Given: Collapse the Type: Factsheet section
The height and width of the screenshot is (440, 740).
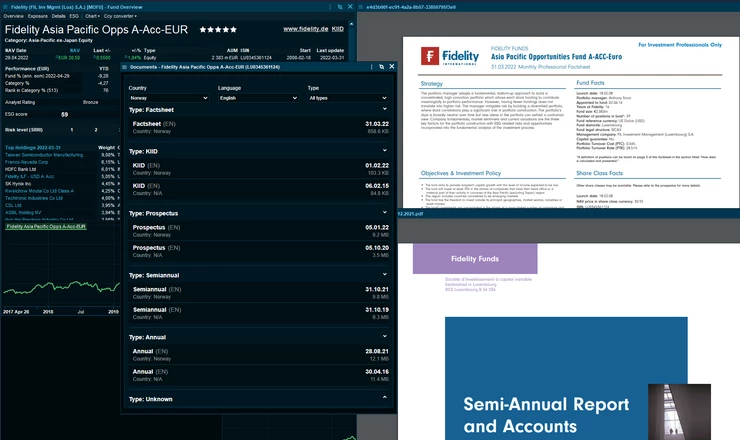Looking at the screenshot, I should coord(385,109).
